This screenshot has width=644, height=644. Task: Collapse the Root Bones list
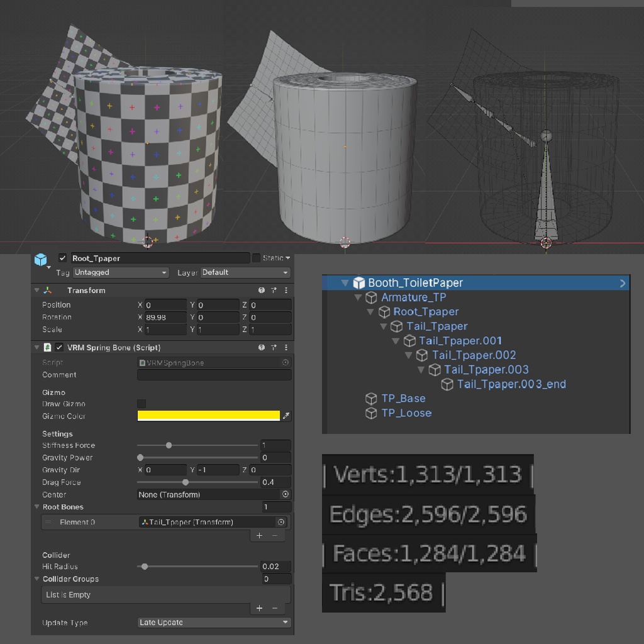(x=36, y=506)
